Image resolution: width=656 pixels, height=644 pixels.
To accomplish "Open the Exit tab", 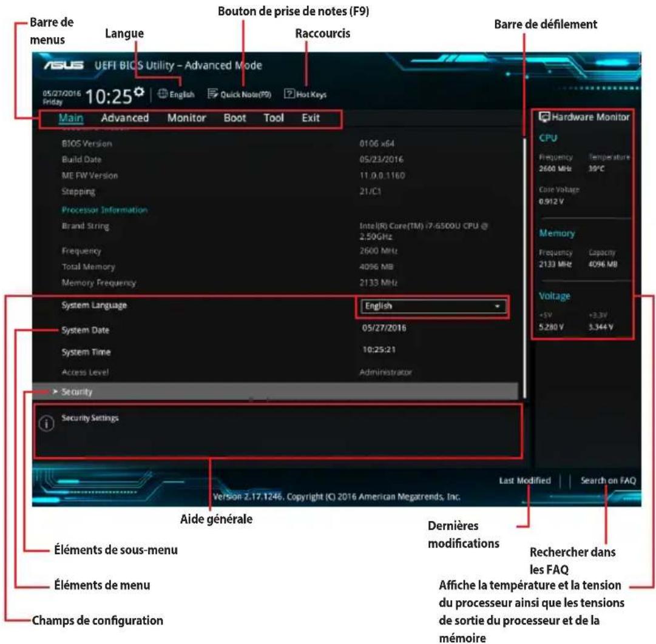I will (311, 118).
